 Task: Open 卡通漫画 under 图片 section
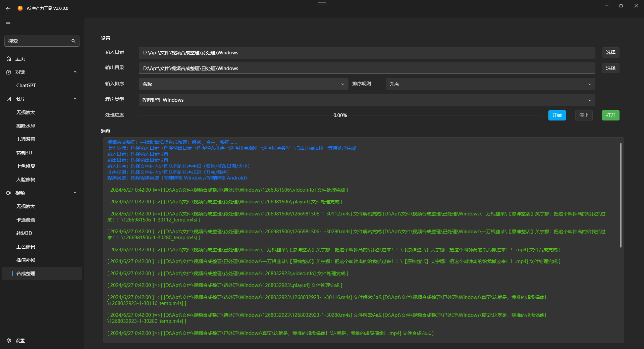pos(42,139)
